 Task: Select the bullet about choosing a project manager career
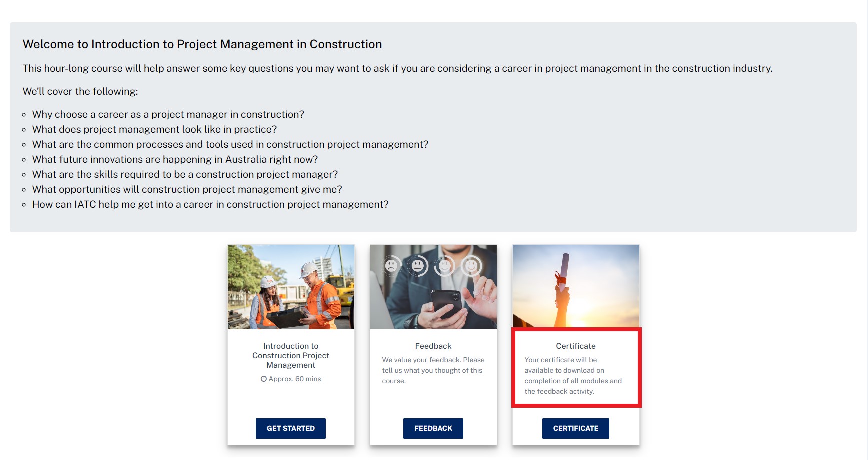168,114
